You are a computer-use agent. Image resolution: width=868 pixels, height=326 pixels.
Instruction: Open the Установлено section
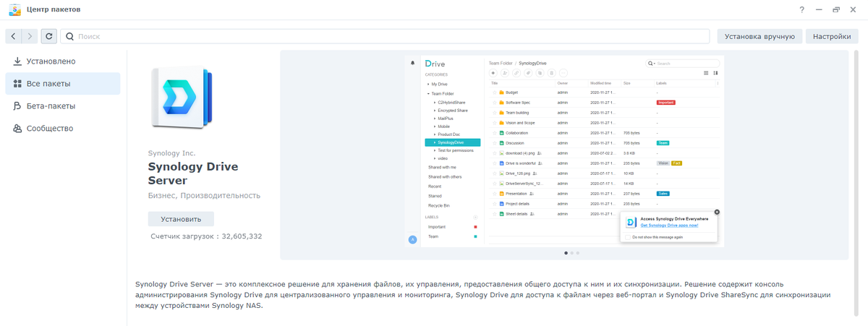coord(63,61)
